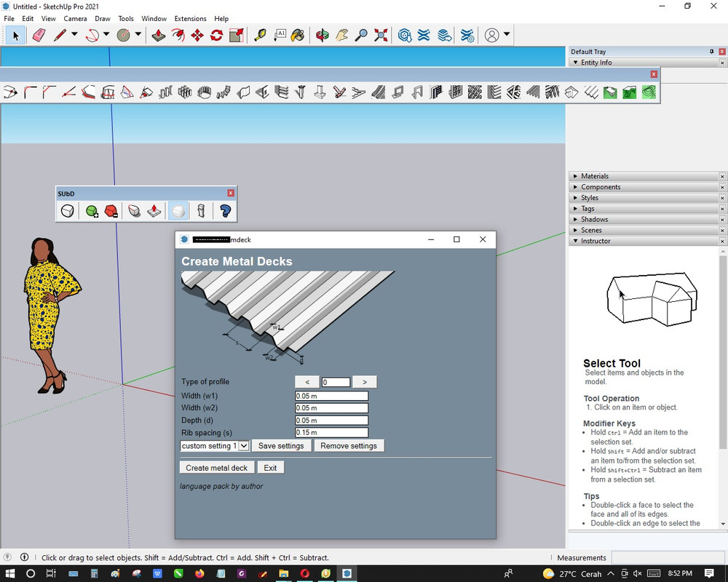Select the Line pencil tool
The width and height of the screenshot is (728, 582).
[60, 35]
